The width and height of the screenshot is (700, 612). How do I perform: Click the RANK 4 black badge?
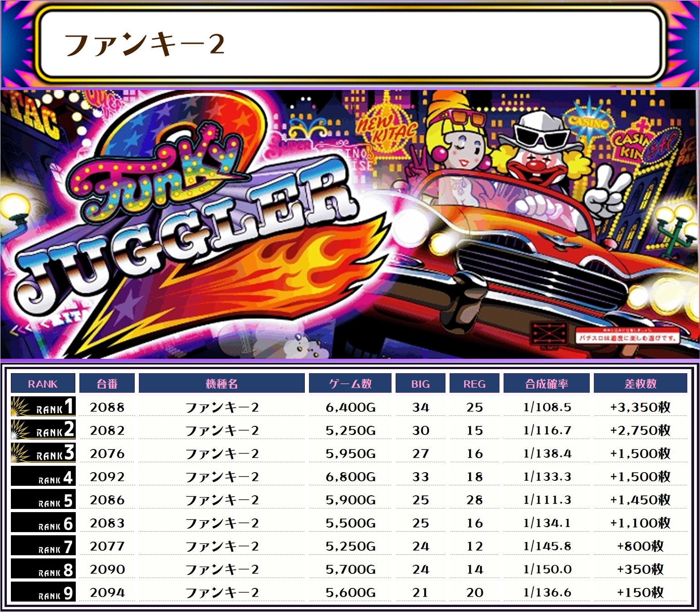[x=43, y=476]
